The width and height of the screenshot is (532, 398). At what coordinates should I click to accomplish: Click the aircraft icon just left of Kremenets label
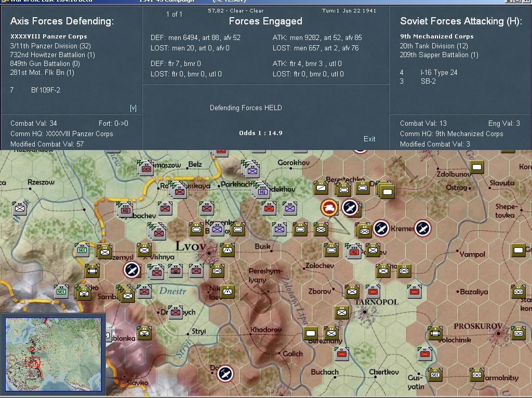click(381, 228)
